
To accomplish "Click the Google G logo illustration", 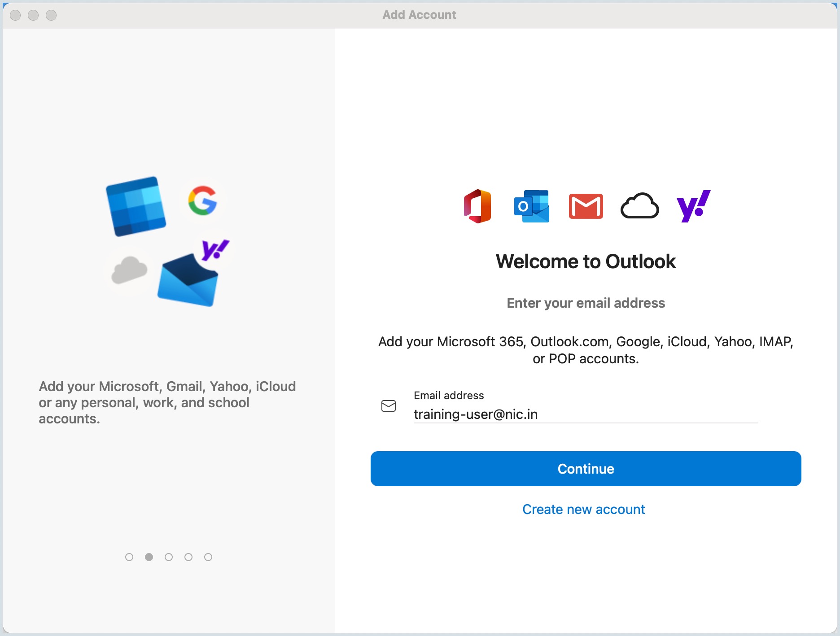I will point(203,200).
